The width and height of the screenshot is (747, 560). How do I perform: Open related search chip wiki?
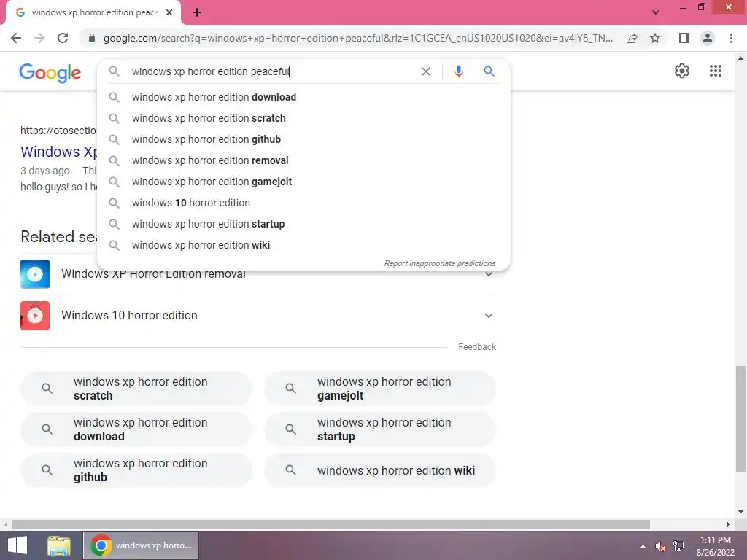click(379, 470)
